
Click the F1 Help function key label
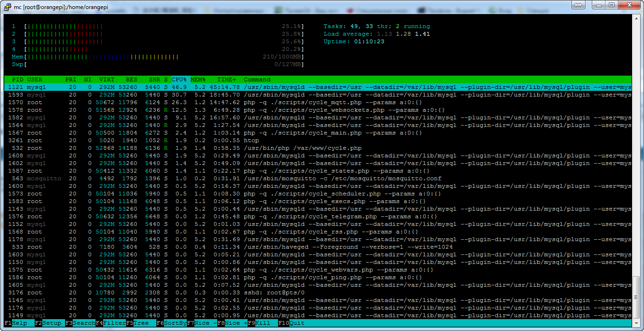(16, 323)
